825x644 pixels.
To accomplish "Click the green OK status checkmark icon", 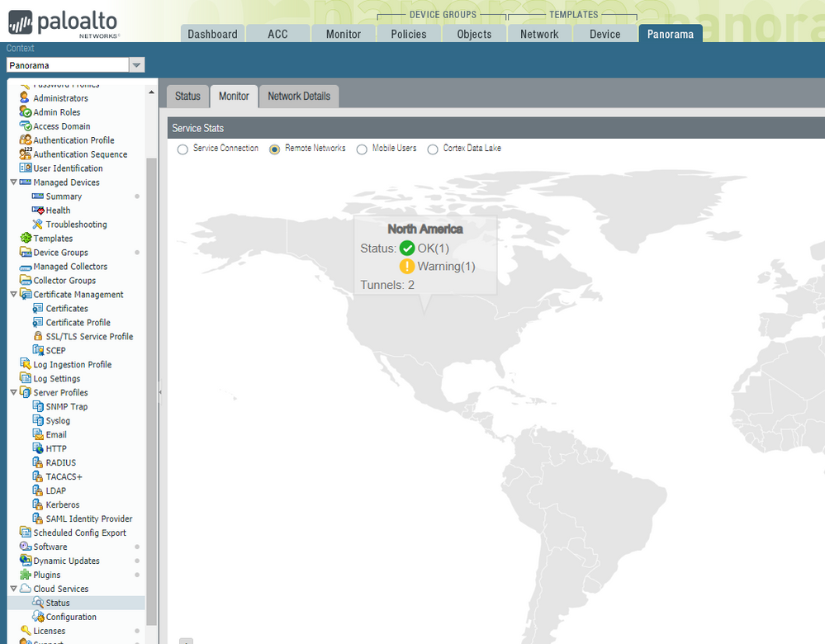I will tap(407, 248).
